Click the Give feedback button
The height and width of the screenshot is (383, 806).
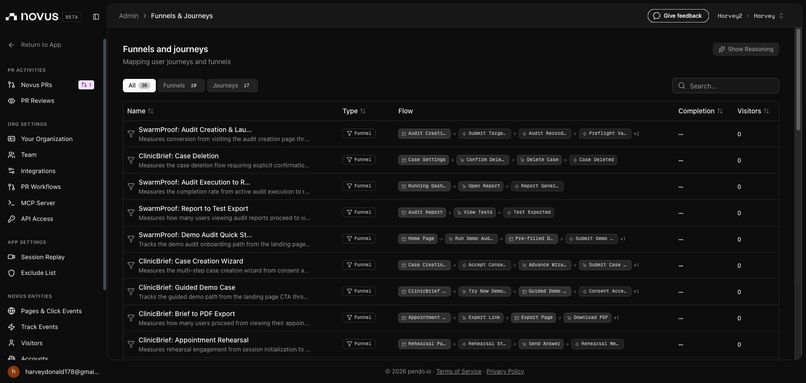678,16
